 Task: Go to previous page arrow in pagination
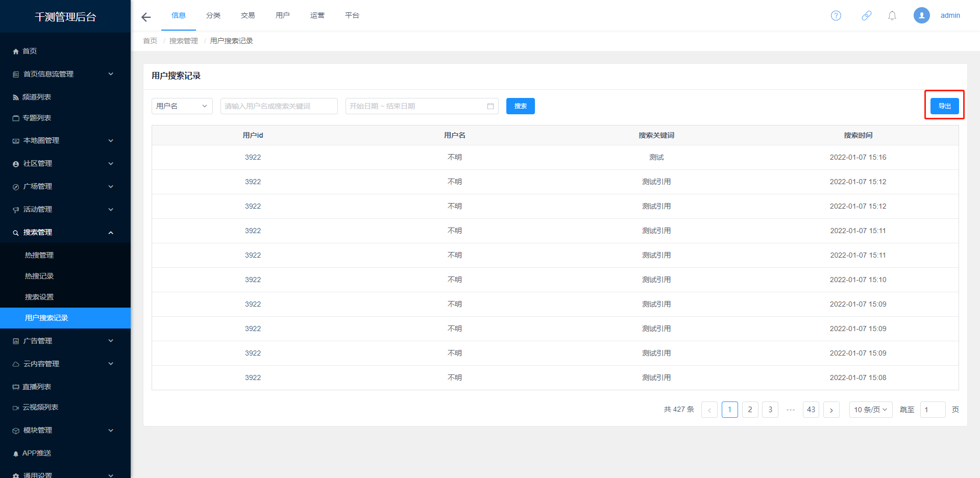click(x=709, y=410)
